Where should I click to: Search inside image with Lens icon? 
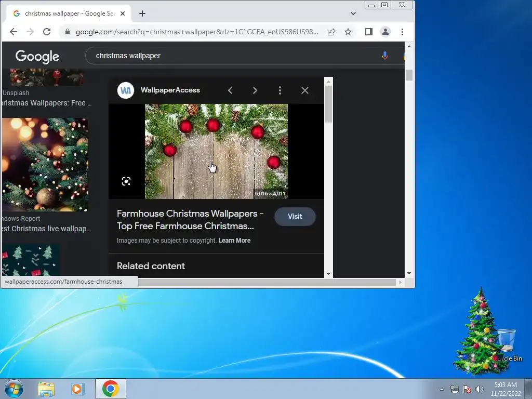(126, 181)
